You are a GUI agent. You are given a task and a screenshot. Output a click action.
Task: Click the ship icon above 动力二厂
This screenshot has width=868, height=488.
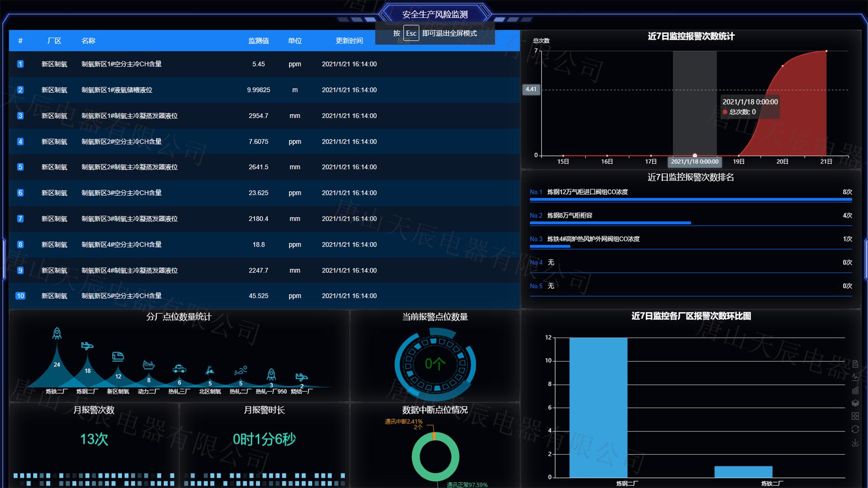149,365
